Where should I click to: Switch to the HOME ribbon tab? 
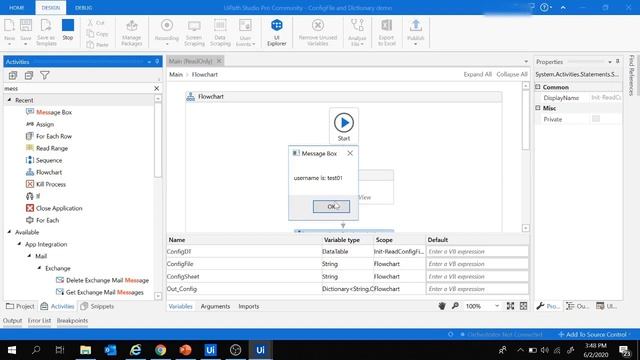[x=17, y=8]
